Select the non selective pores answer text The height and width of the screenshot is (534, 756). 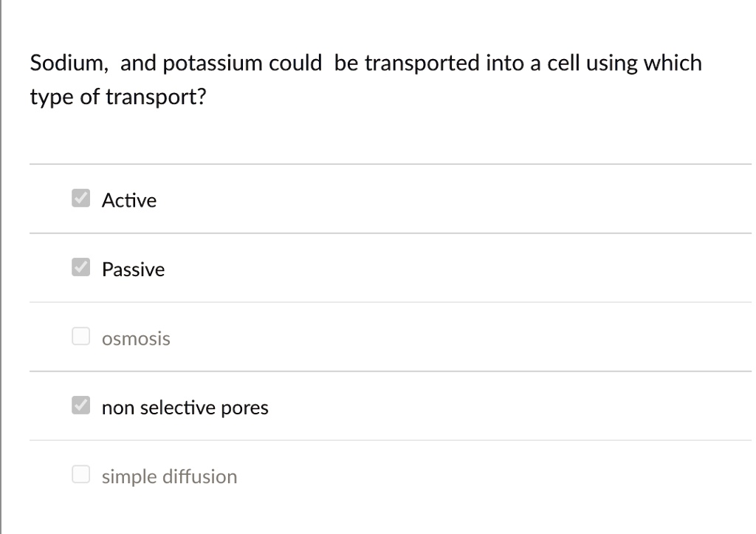(x=185, y=407)
